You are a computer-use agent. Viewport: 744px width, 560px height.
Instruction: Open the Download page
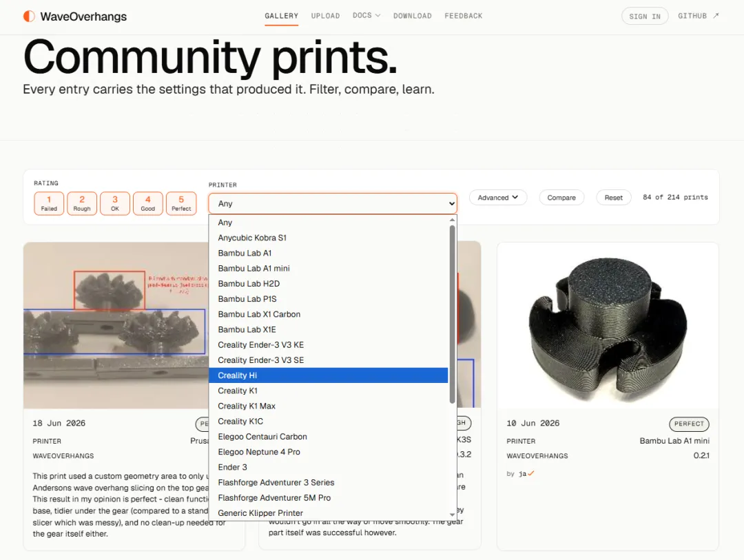413,16
